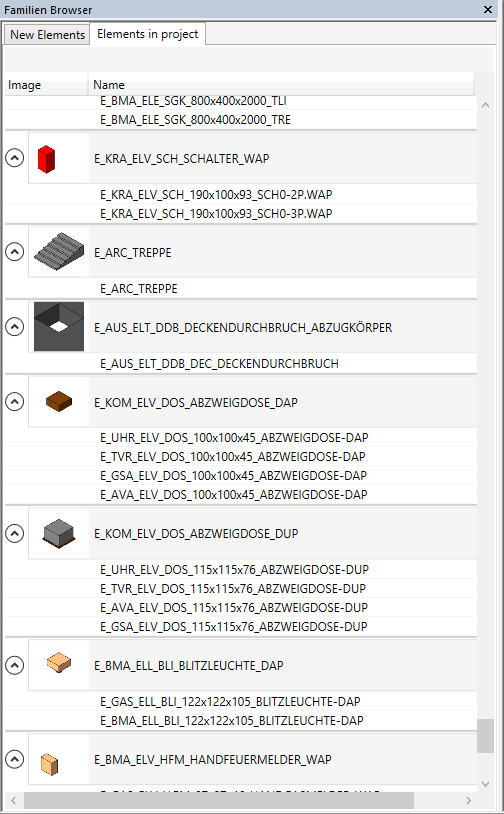Click the gray ABZWEIGDOSE_DUP box icon

[x=59, y=533]
